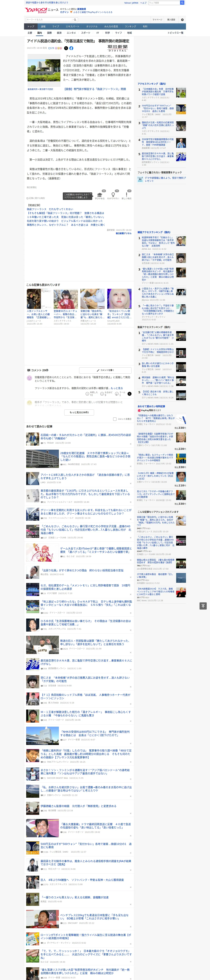Click the Asahi Shimbun Digital logo

pos(117,48)
